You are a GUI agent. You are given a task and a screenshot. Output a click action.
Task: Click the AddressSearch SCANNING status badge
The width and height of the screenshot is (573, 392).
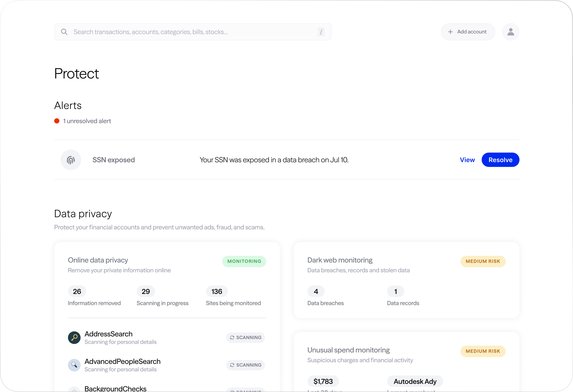pos(245,338)
